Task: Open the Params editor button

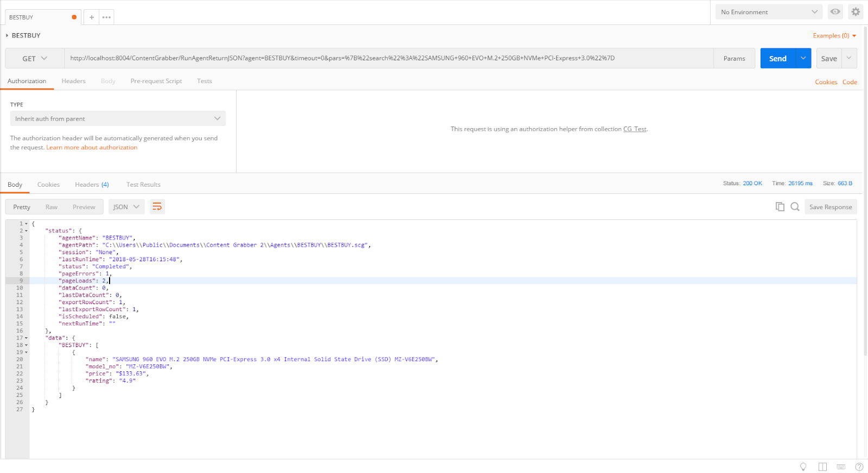Action: click(734, 58)
